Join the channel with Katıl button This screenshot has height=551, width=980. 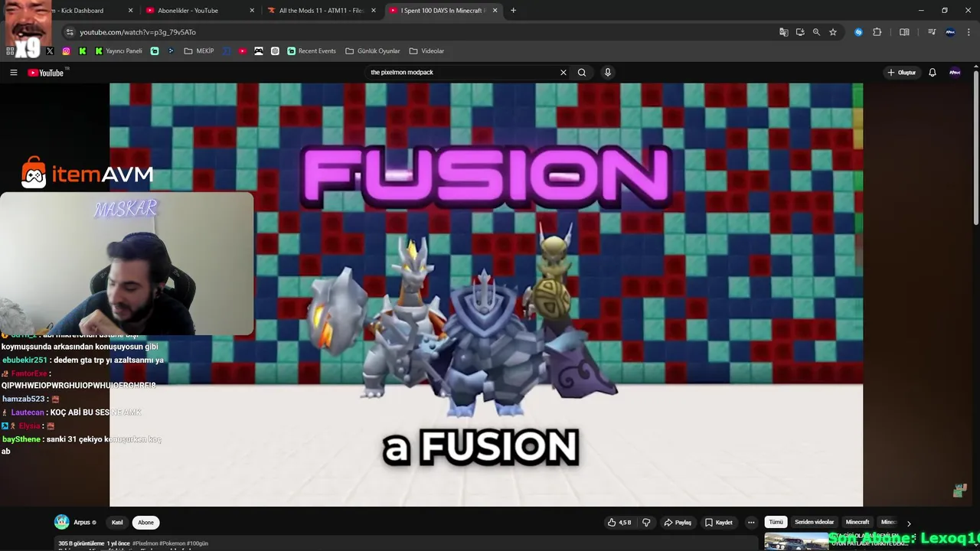click(117, 523)
